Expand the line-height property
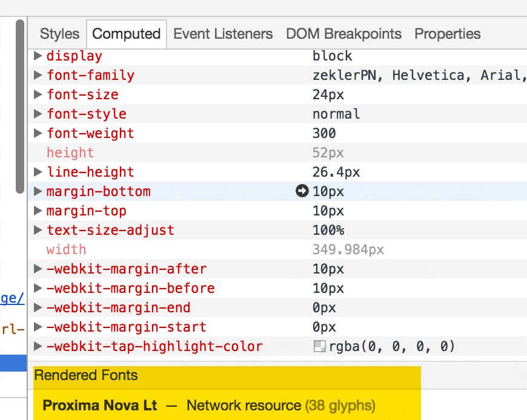 coord(38,172)
